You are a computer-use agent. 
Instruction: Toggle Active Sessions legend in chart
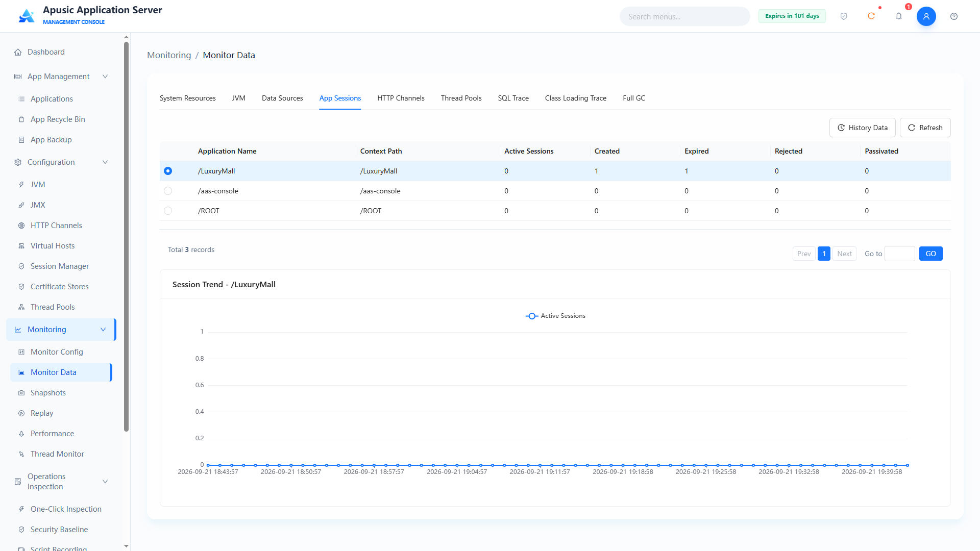tap(555, 316)
